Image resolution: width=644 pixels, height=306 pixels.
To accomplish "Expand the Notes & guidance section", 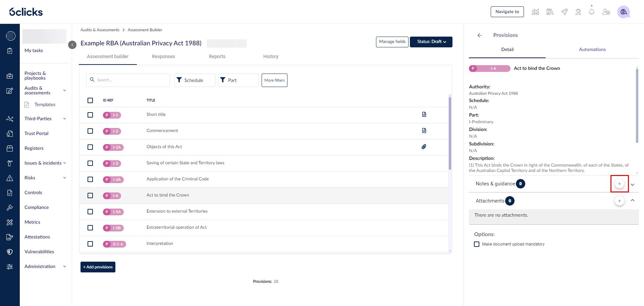I will (633, 185).
